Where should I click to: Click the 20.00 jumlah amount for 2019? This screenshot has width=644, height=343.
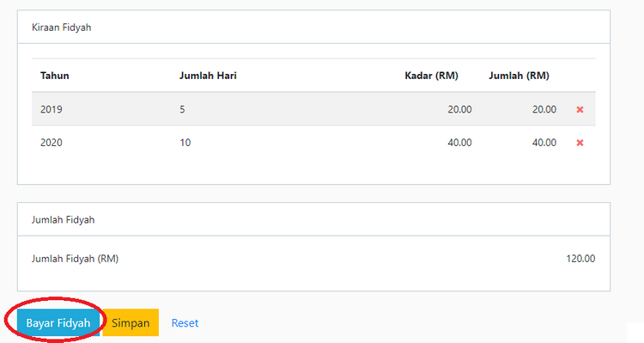click(x=544, y=109)
